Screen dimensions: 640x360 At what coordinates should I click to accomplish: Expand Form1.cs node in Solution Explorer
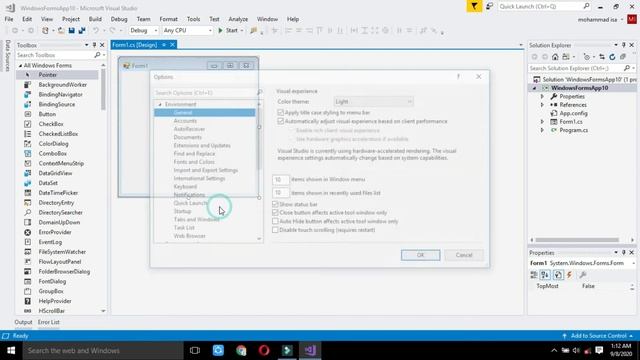tap(542, 122)
